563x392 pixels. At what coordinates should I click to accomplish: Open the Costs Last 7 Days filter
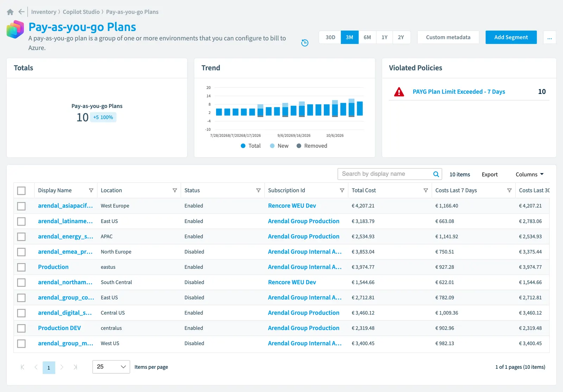click(x=510, y=190)
